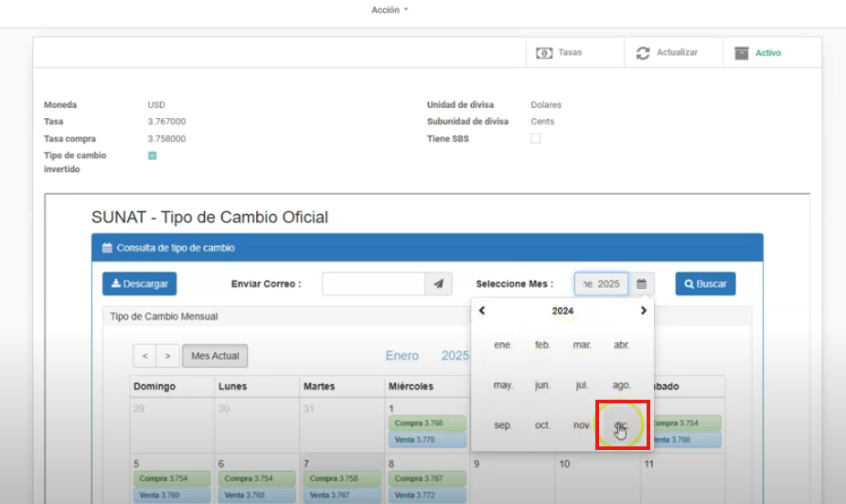
Task: Go to next year in month picker
Action: tap(643, 311)
